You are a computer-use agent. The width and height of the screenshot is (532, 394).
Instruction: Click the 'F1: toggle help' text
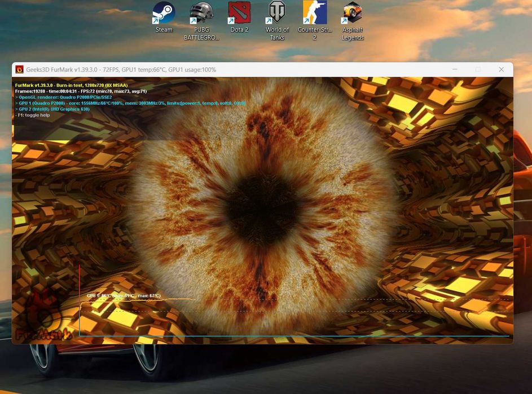(33, 115)
